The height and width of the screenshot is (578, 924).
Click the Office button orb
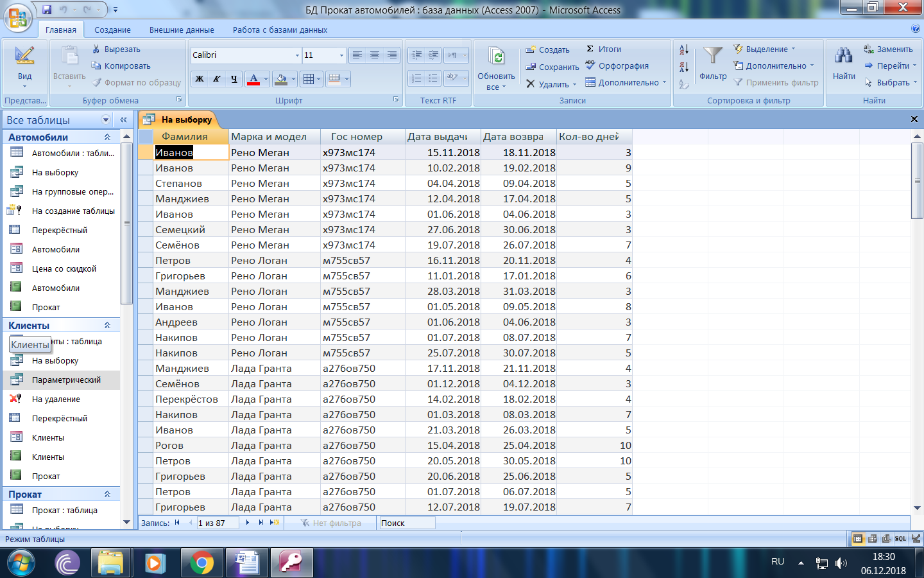17,17
